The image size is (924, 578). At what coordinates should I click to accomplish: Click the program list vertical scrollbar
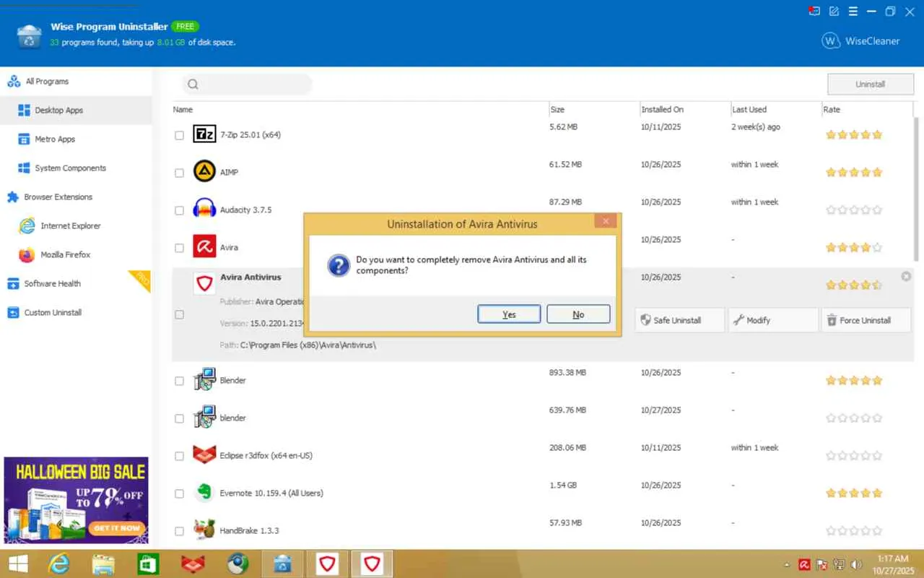[918, 188]
